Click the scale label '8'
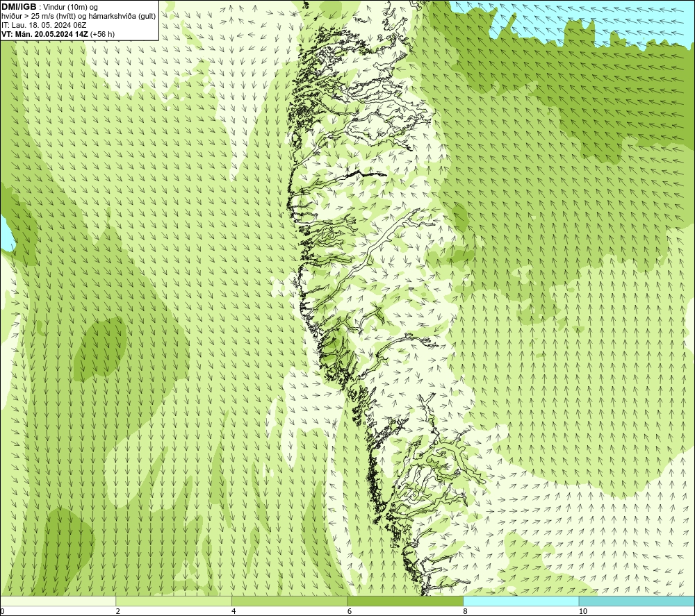The image size is (695, 616). tap(466, 612)
